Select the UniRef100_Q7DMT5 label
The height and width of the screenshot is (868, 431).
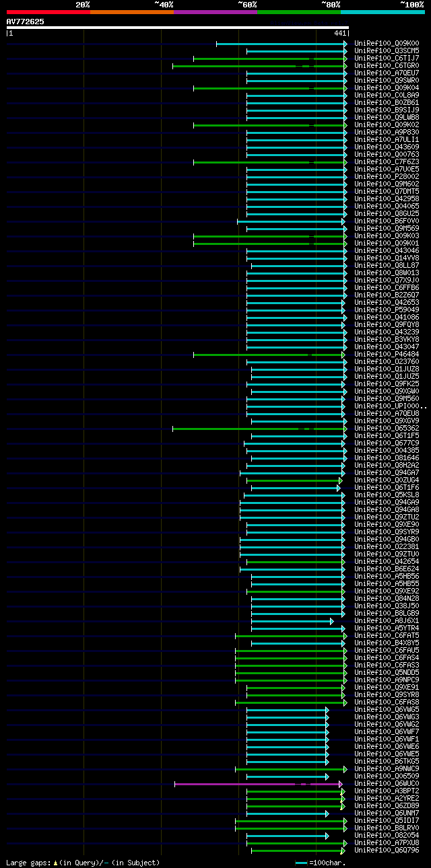387,191
